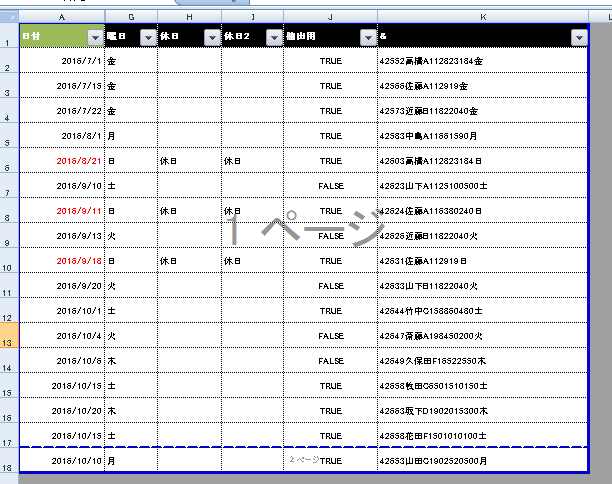Open the 抽出用 filter dropdown
Image resolution: width=612 pixels, height=484 pixels.
368,38
